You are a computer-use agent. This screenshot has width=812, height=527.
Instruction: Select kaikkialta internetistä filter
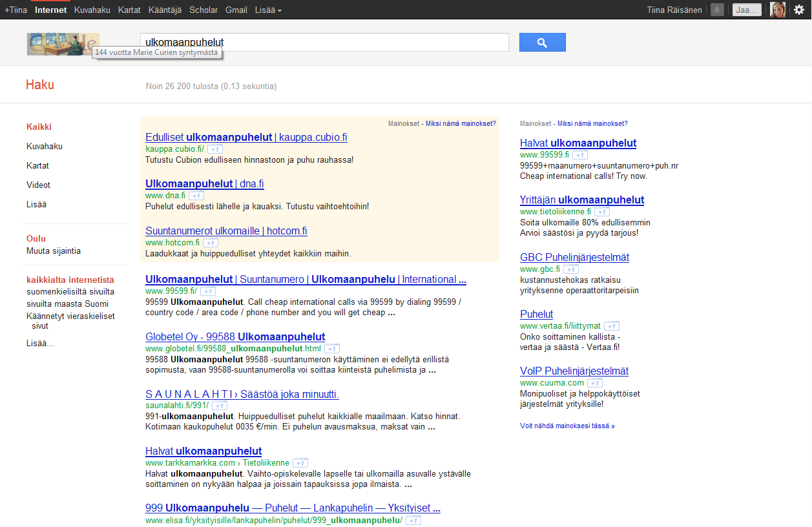pos(70,280)
